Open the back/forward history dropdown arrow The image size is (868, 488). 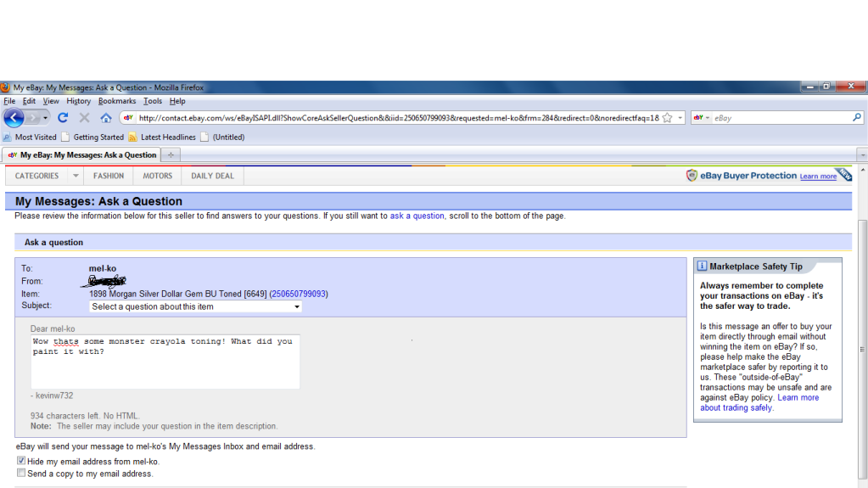point(45,118)
